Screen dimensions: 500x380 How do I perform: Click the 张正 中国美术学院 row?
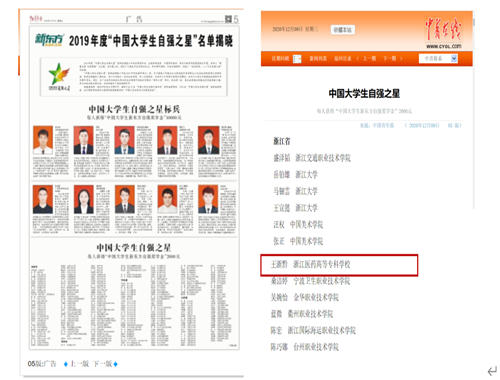(x=298, y=241)
